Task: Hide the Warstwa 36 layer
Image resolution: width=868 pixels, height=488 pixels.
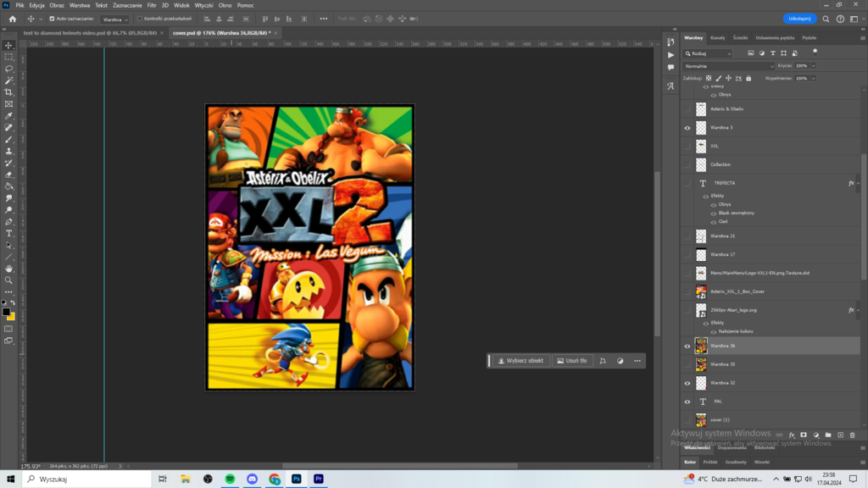Action: point(687,347)
